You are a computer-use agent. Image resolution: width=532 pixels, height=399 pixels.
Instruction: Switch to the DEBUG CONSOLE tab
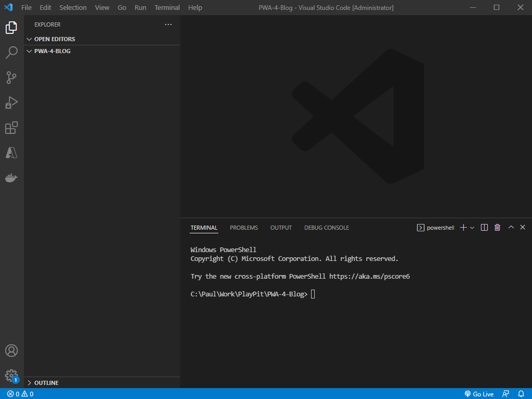tap(326, 228)
